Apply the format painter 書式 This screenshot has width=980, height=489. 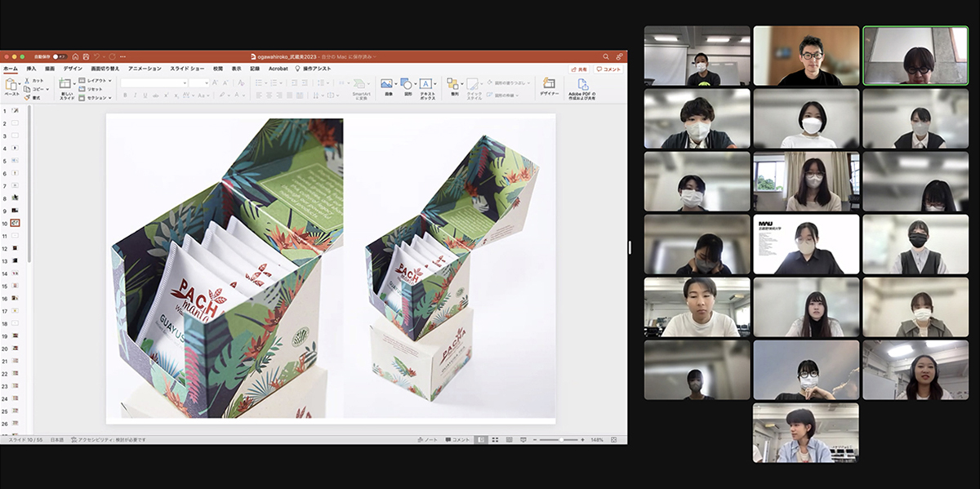pyautogui.click(x=33, y=97)
